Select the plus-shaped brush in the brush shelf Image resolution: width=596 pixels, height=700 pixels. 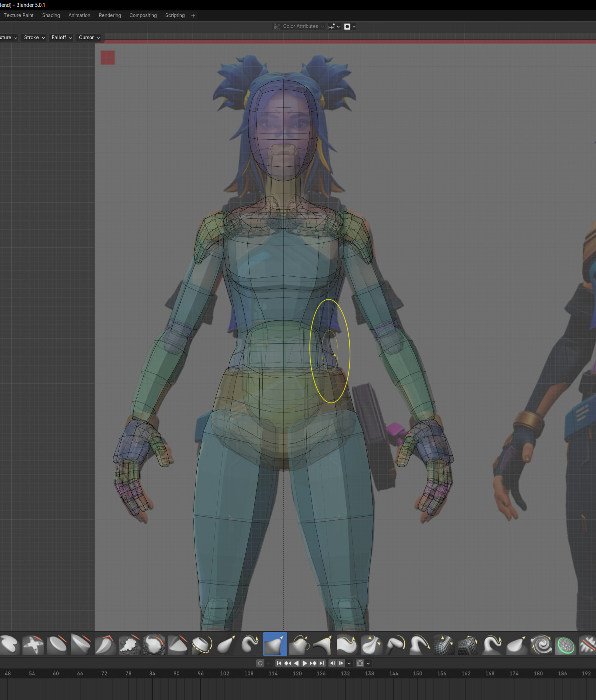(x=33, y=644)
